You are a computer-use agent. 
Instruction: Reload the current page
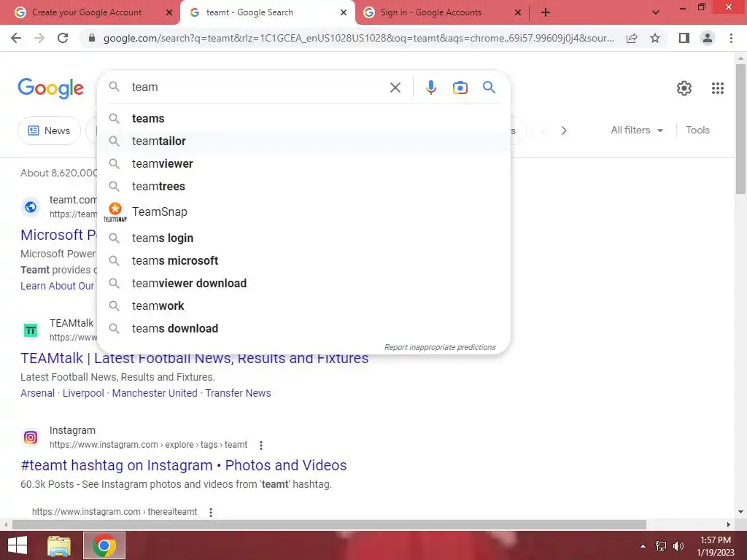click(x=63, y=38)
